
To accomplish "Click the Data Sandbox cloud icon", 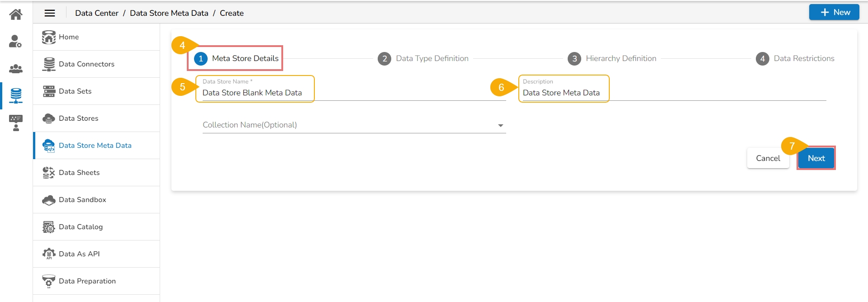I will [x=48, y=200].
